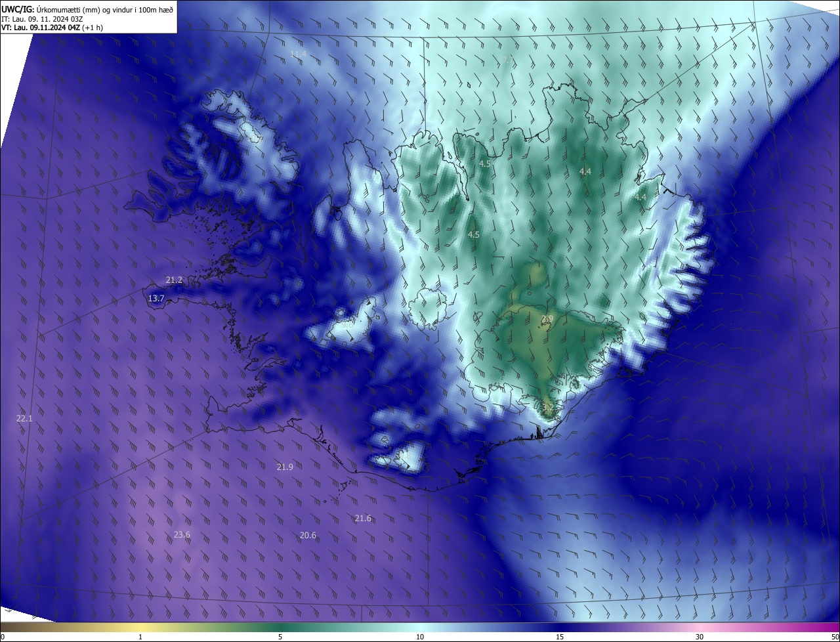840x642 pixels.
Task: Click the 21.6 value label
Action: click(x=363, y=519)
